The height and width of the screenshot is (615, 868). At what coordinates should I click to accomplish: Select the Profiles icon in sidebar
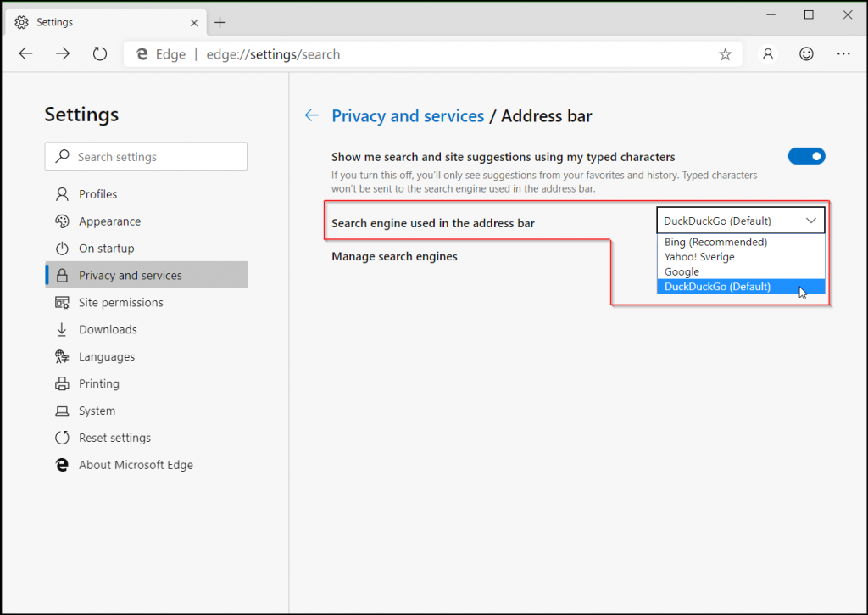point(61,193)
